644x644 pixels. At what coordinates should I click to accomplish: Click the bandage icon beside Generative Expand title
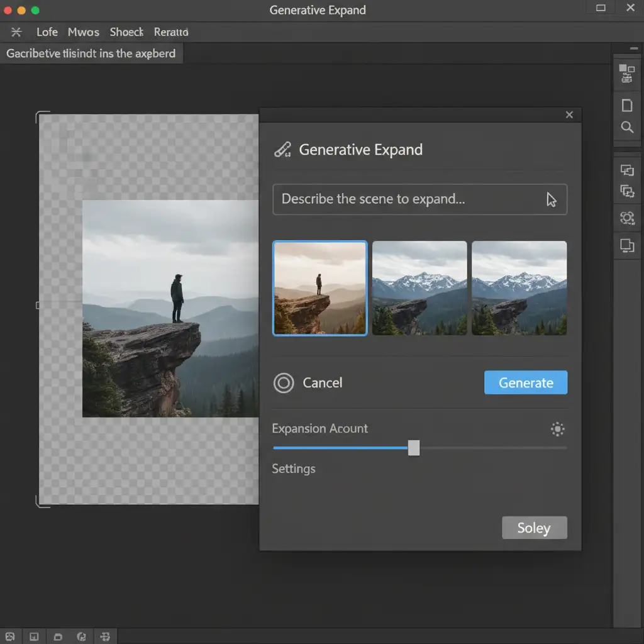coord(282,150)
